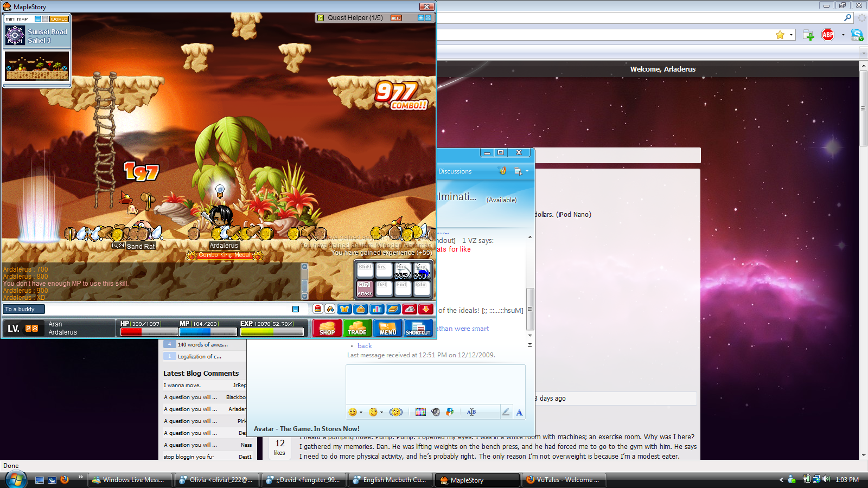
Task: Open the background color grid icon
Action: click(420, 412)
